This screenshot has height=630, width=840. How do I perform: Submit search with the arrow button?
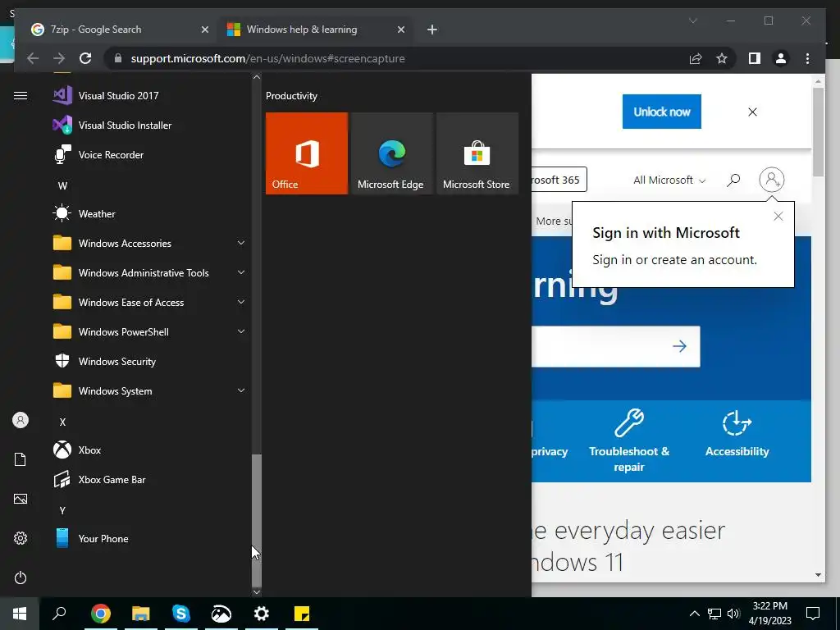pyautogui.click(x=679, y=347)
